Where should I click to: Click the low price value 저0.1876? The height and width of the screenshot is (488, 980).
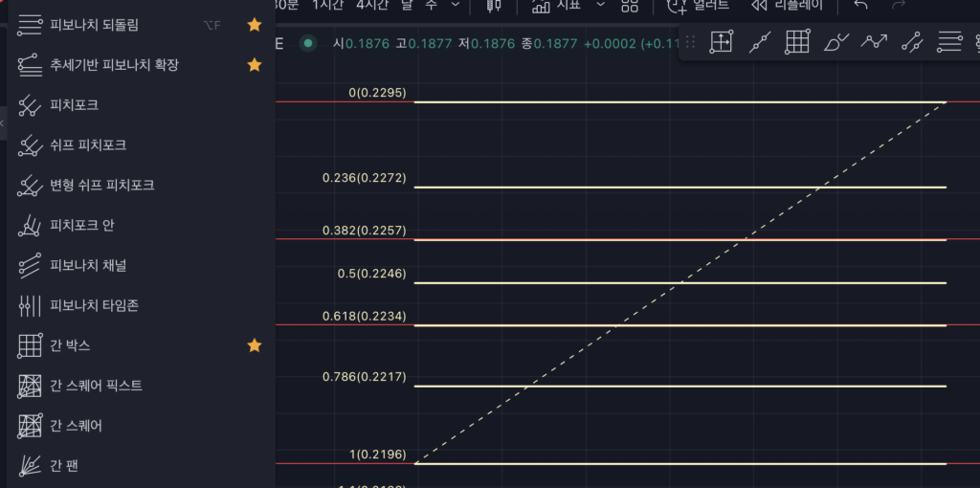coord(487,44)
